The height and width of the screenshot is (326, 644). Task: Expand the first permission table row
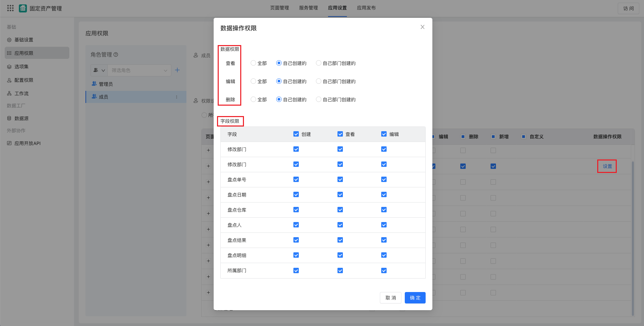[208, 150]
